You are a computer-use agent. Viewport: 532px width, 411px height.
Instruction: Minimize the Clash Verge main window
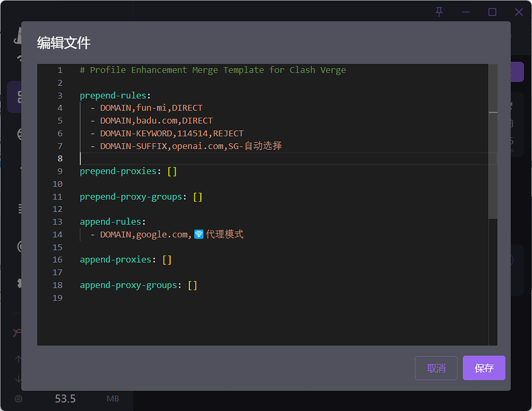click(466, 12)
